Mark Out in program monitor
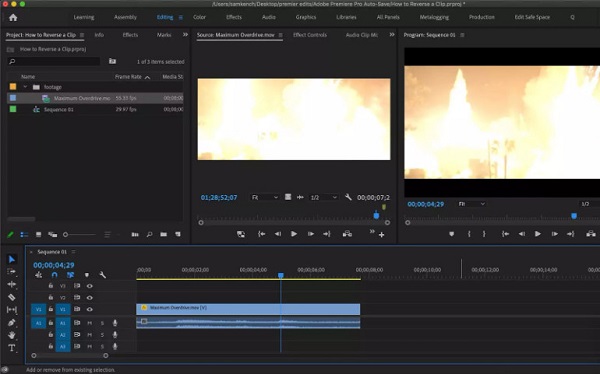 tap(484, 234)
